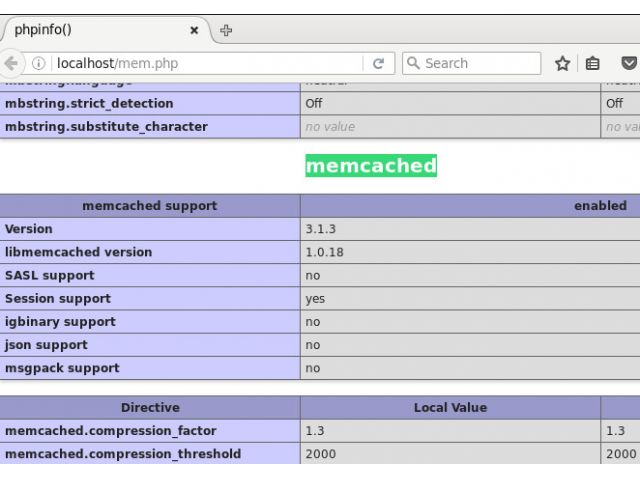Click the 'json support' label
Screen dimensions: 640x480
coord(46,345)
